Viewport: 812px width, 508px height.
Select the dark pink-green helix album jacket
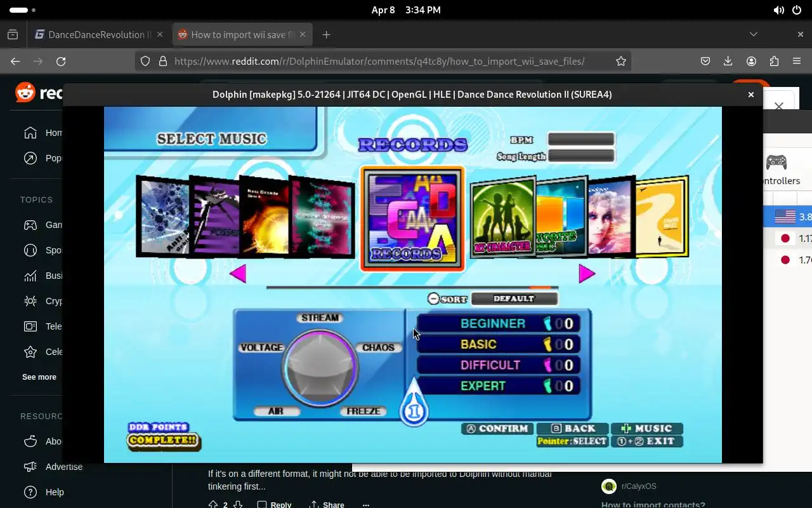322,218
